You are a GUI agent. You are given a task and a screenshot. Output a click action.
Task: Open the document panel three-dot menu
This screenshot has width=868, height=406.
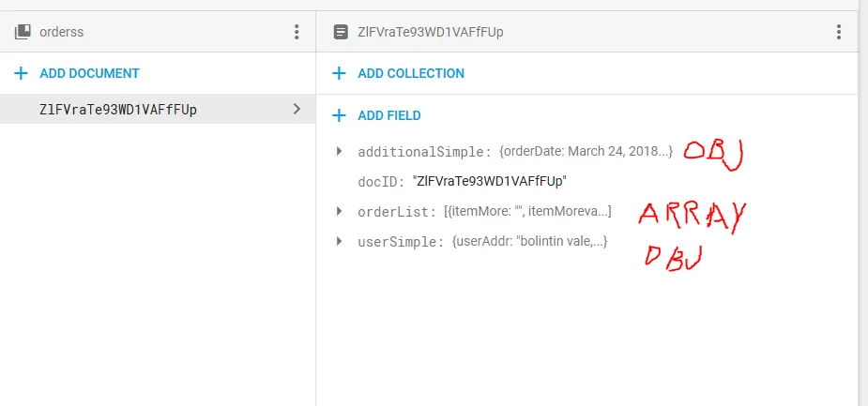point(839,32)
